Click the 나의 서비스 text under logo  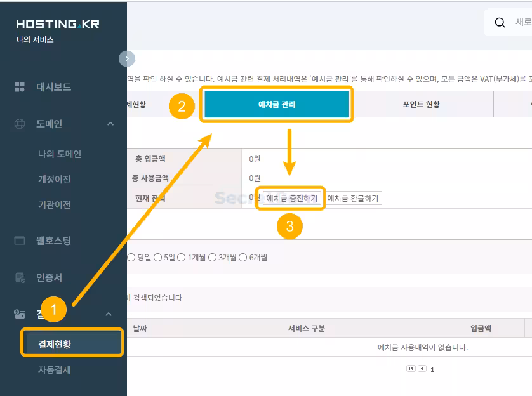click(35, 40)
